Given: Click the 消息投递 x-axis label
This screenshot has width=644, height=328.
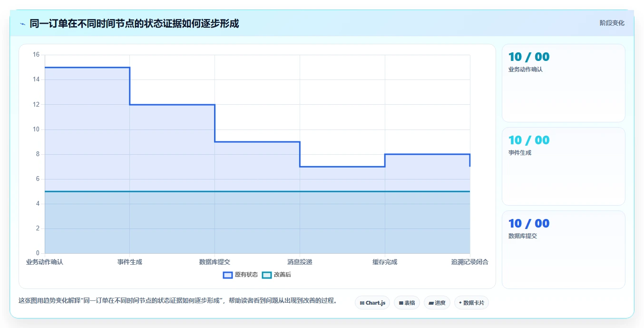Looking at the screenshot, I should pos(300,262).
